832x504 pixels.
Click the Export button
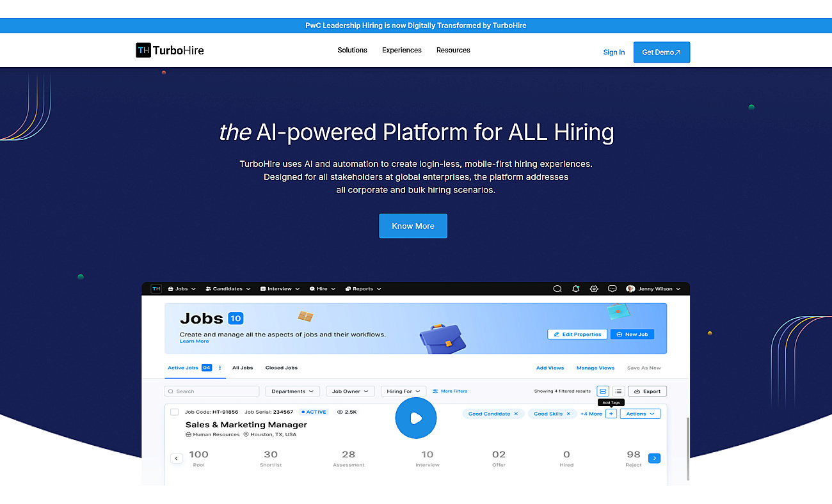coord(647,391)
